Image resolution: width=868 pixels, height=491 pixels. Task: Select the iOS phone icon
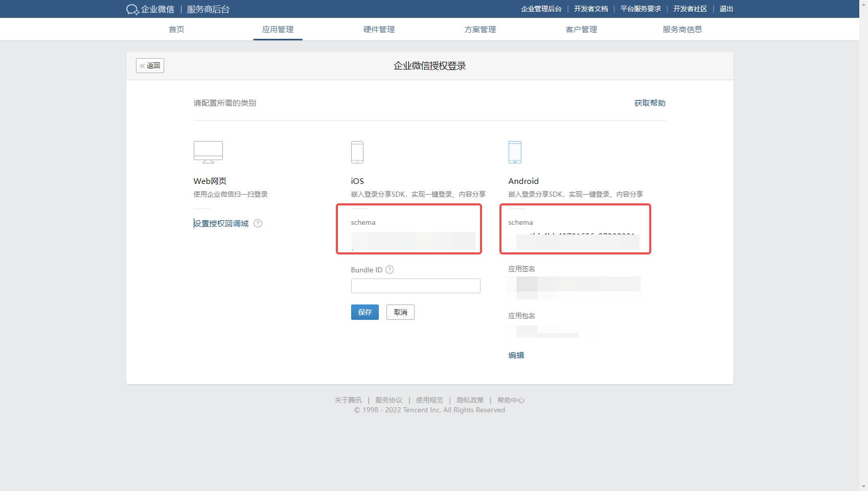point(357,151)
